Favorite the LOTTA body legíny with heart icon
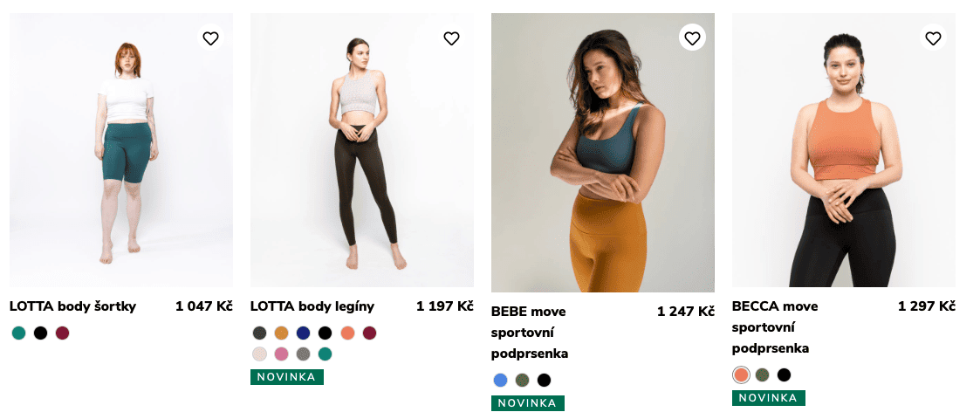980x419 pixels. (x=451, y=38)
